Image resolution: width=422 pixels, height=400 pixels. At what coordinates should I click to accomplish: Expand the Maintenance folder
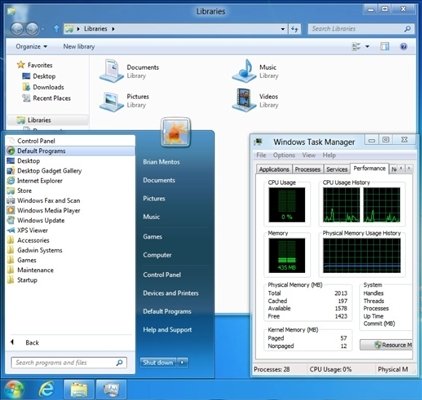pyautogui.click(x=70, y=270)
